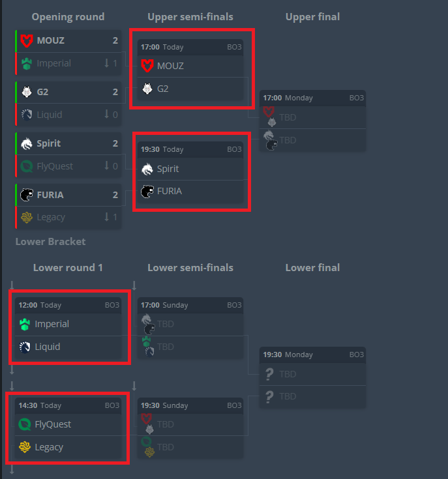Open the FURIA team link in the 19:30 match
448x479 pixels.
click(x=170, y=191)
